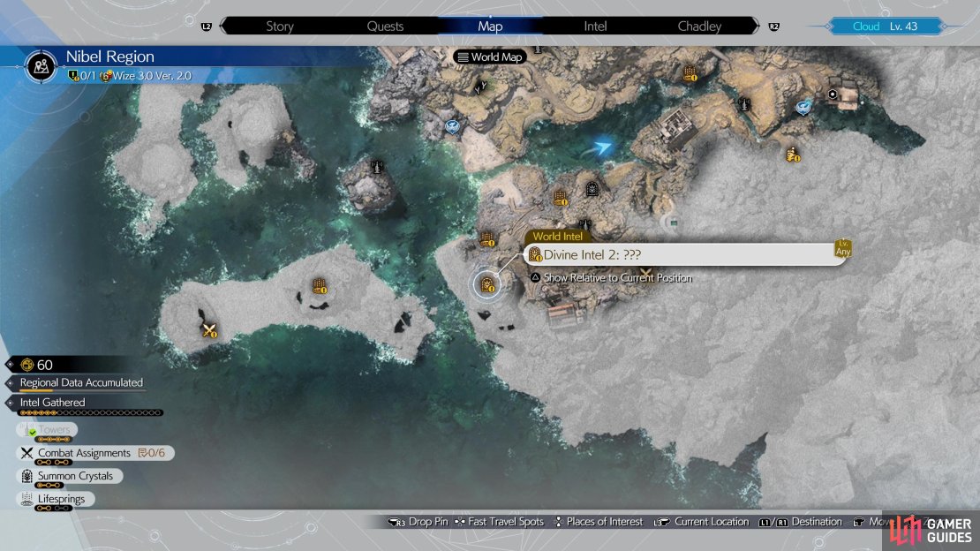
Task: Click the R2 next-tab icon
Action: [x=773, y=26]
